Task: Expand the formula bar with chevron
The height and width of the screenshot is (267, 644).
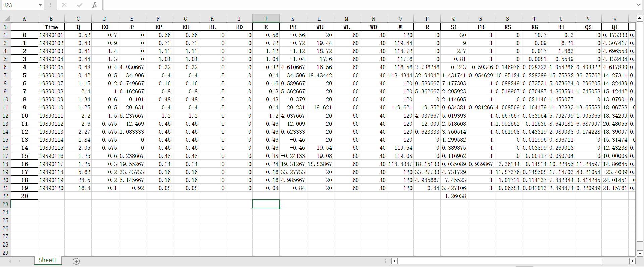Action: tap(638, 5)
